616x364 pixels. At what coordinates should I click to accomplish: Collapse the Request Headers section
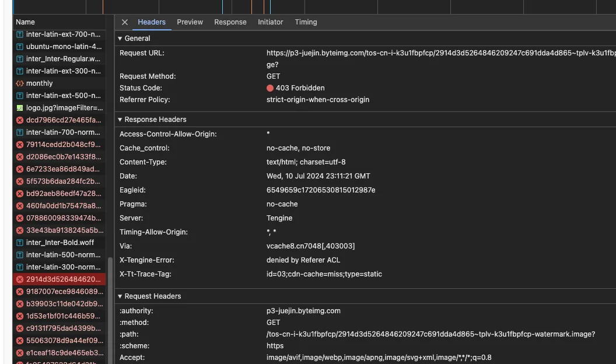click(120, 296)
